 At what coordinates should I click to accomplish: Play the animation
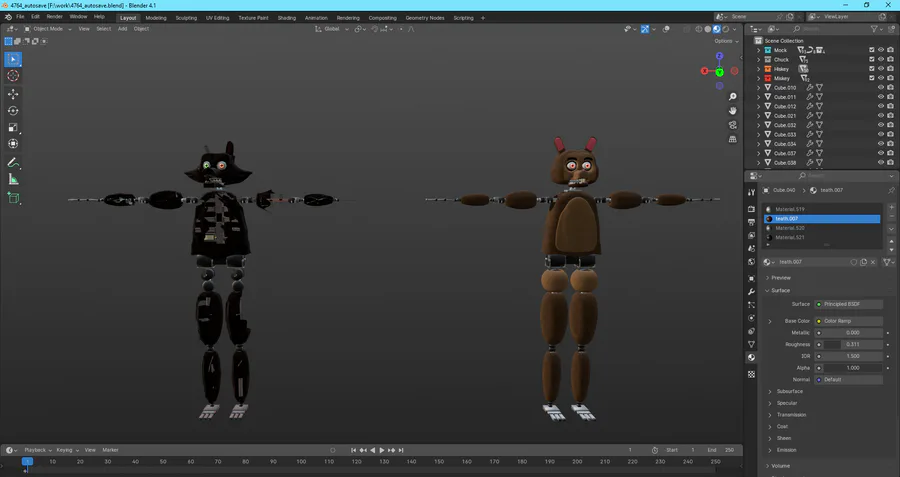(x=382, y=450)
